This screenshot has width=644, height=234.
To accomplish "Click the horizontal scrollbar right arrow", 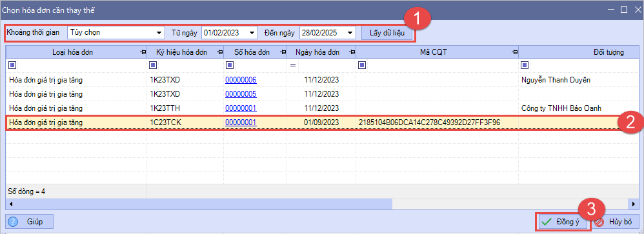I will pyautogui.click(x=635, y=203).
